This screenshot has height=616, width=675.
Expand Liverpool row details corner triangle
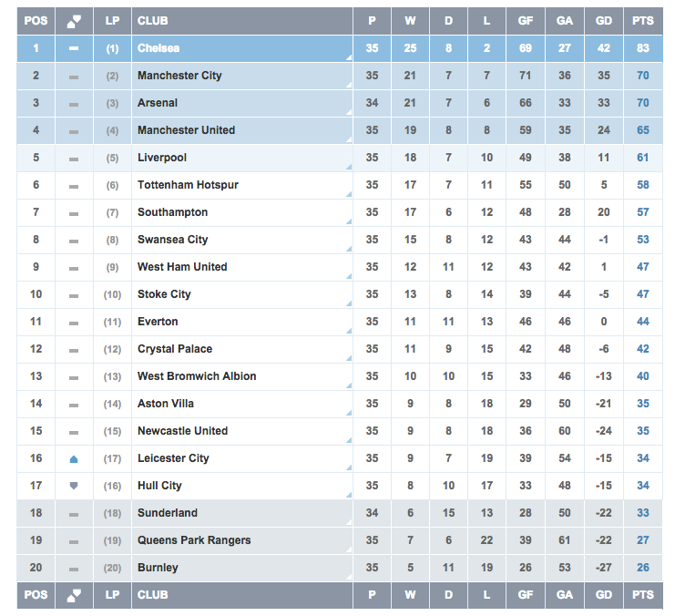click(x=349, y=167)
